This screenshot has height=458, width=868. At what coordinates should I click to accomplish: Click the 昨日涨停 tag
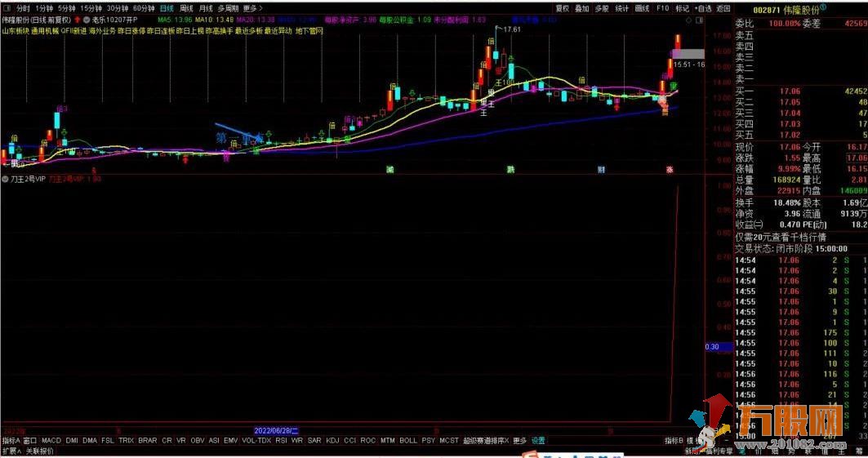131,31
